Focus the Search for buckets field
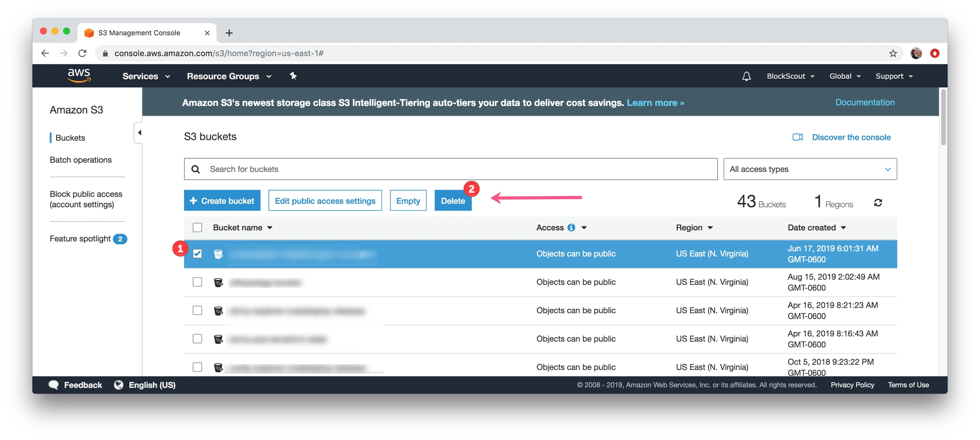The image size is (980, 440). [450, 169]
